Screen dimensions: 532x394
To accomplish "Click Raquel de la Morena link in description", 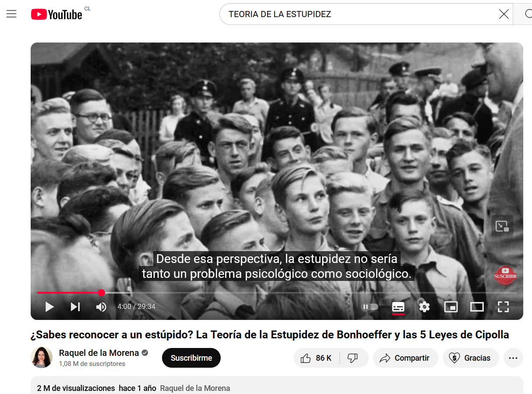I will tap(195, 388).
